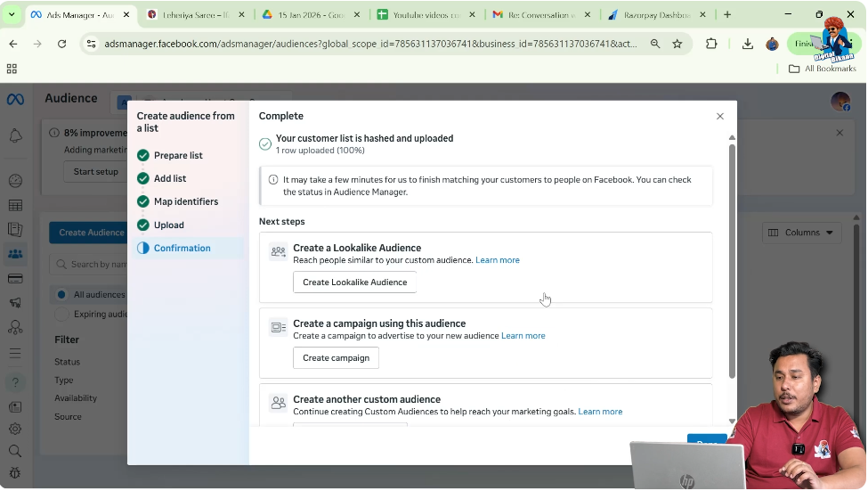
Task: Click Create Lookalike Audience button
Action: pyautogui.click(x=355, y=282)
